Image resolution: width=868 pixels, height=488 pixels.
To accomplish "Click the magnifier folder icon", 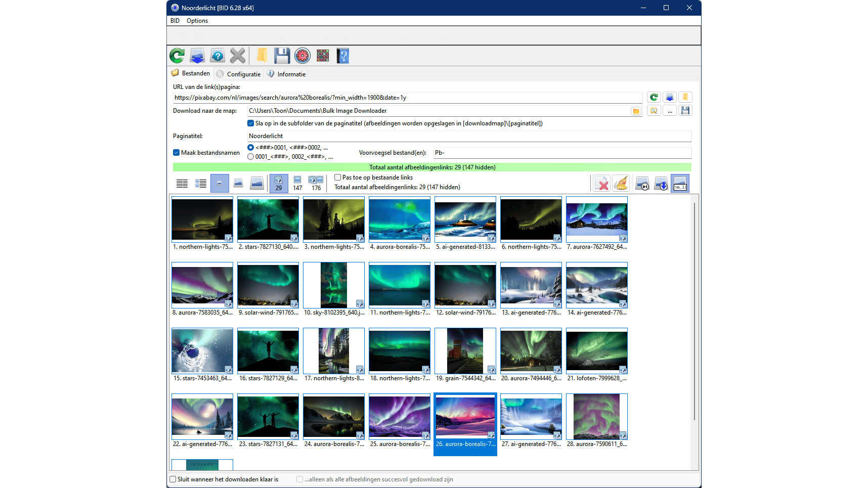I will 654,111.
